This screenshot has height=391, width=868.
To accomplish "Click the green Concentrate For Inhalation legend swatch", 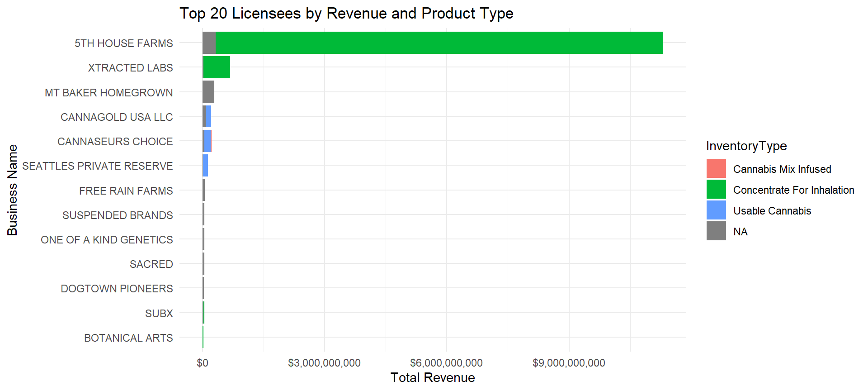I will (x=716, y=190).
